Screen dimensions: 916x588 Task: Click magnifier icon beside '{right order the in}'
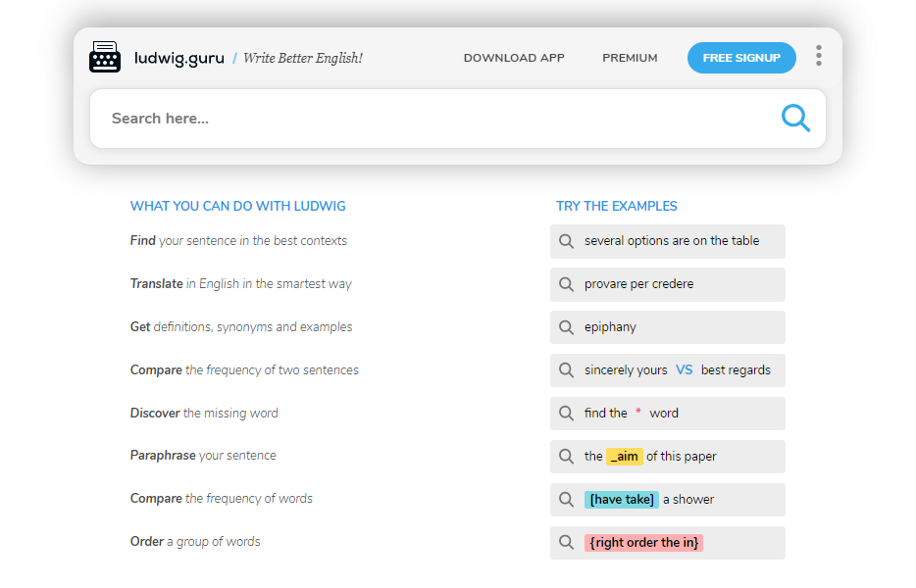tap(566, 543)
